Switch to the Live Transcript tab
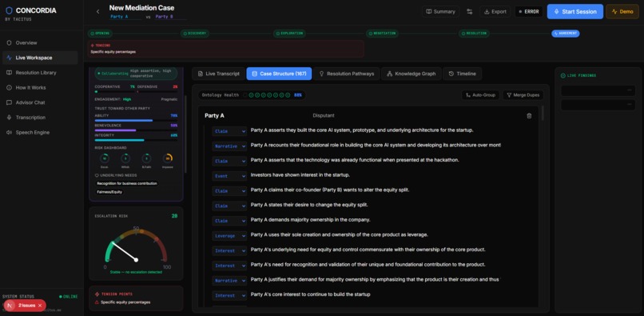This screenshot has width=644, height=316. tap(218, 74)
